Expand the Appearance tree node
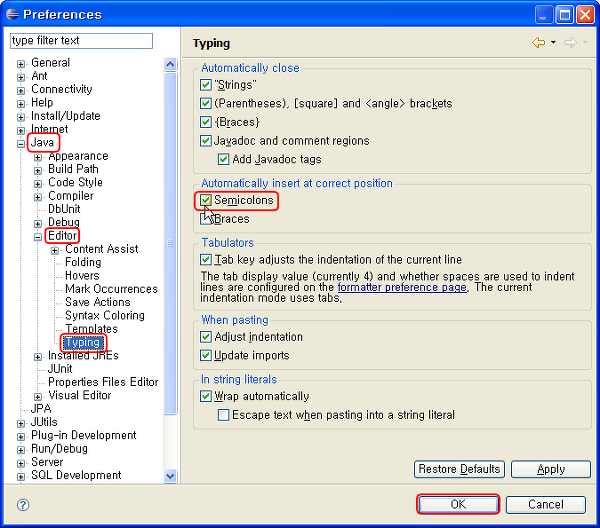 coord(38,157)
